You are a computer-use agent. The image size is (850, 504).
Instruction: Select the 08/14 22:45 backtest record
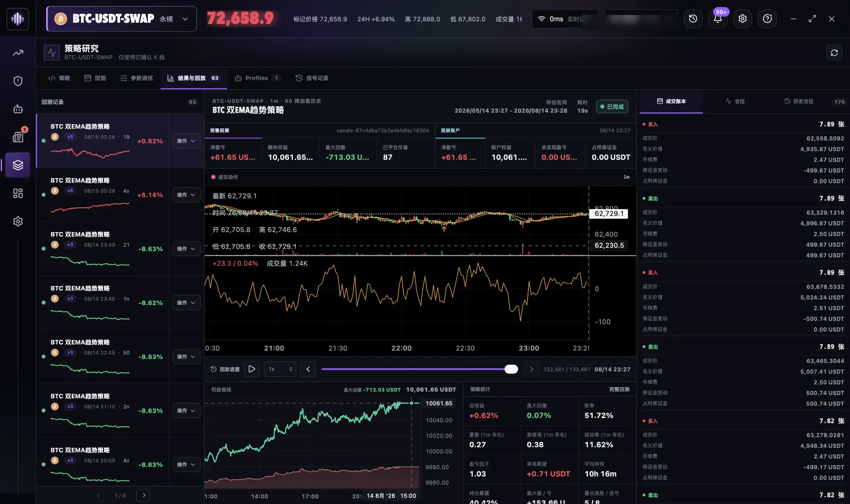point(102,356)
